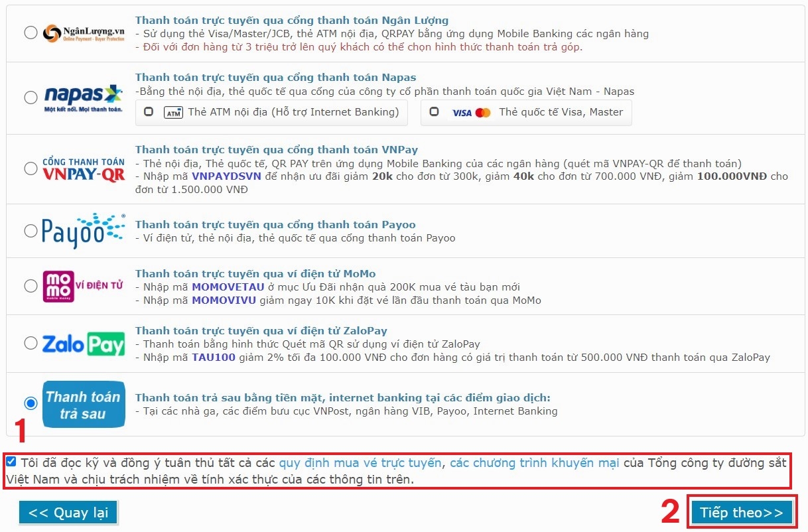Image resolution: width=808 pixels, height=532 pixels.
Task: Click the Visa/Master/JCB description under Ngân Lượng
Action: (x=392, y=34)
